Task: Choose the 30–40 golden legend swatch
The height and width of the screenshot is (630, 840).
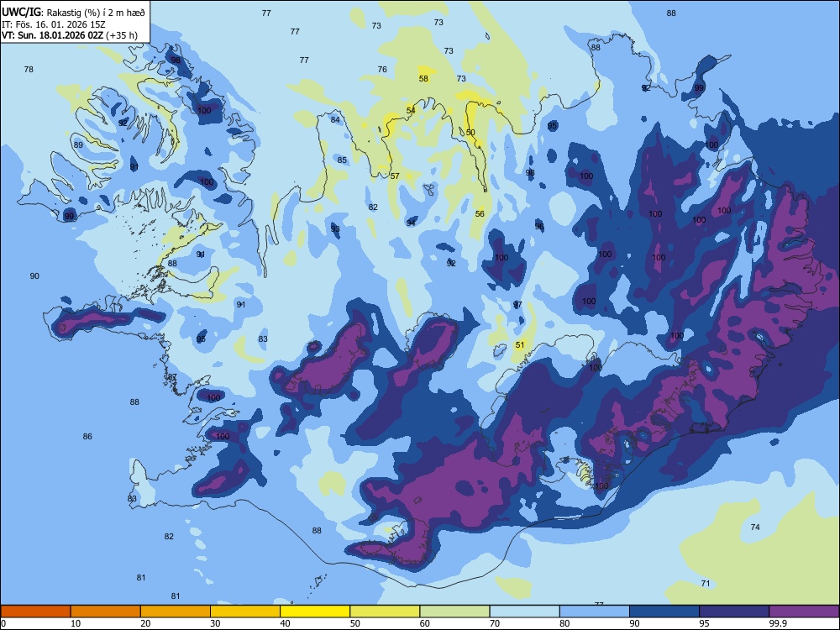Action: click(245, 612)
